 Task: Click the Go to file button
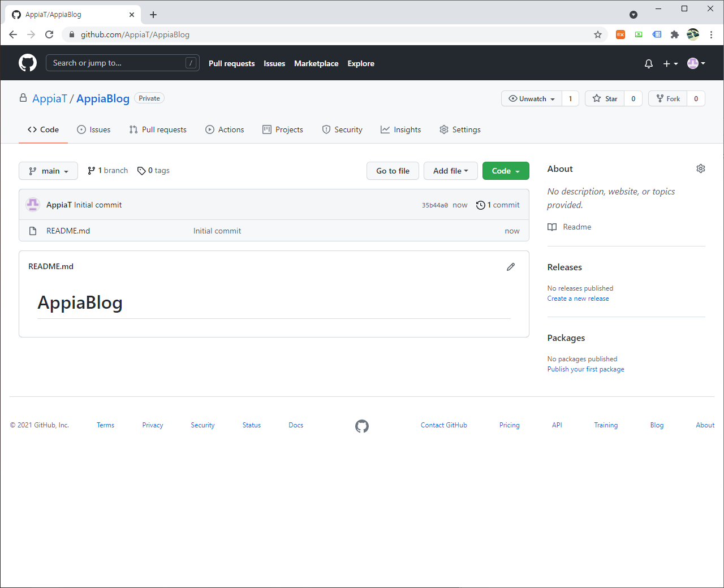coord(393,171)
